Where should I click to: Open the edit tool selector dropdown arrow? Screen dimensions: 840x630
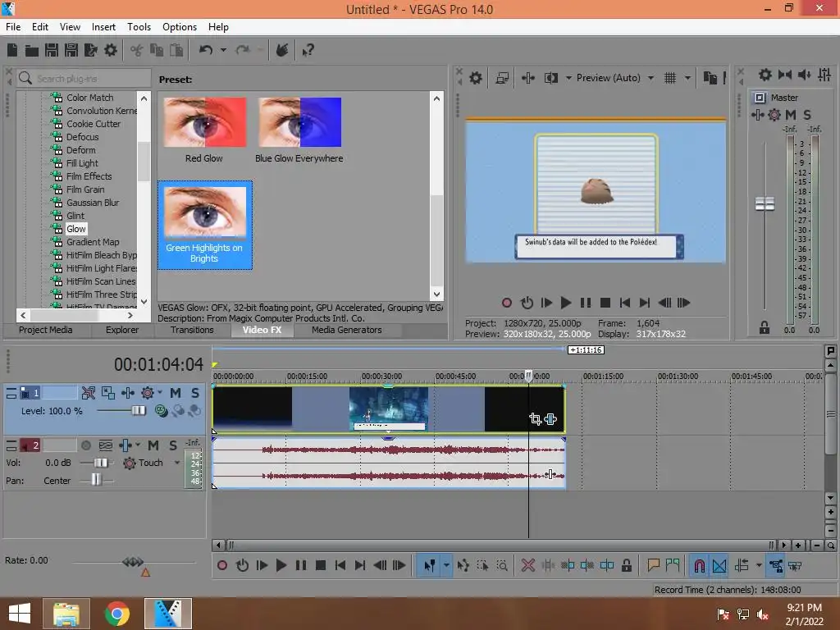tap(445, 565)
